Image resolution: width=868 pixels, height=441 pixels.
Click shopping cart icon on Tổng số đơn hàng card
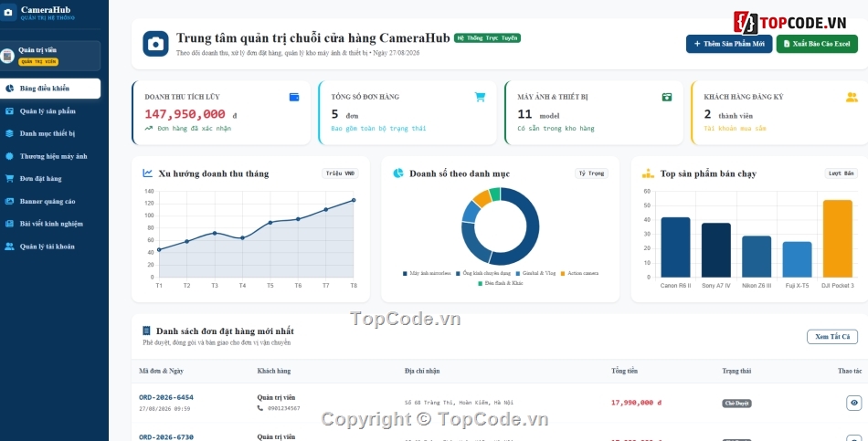pos(480,98)
